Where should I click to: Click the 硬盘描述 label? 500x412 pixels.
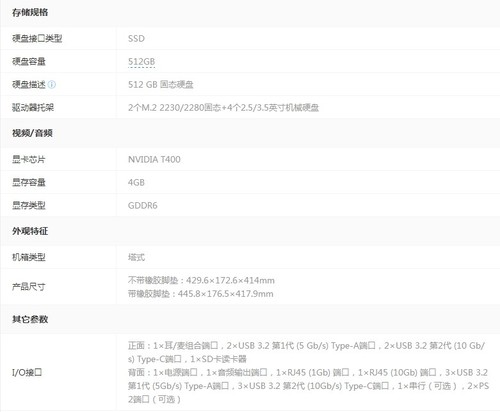[29, 85]
